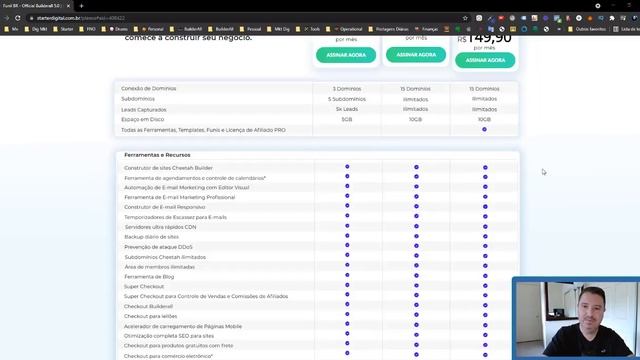Open the Dig Mkt bookmark folder

(x=36, y=29)
